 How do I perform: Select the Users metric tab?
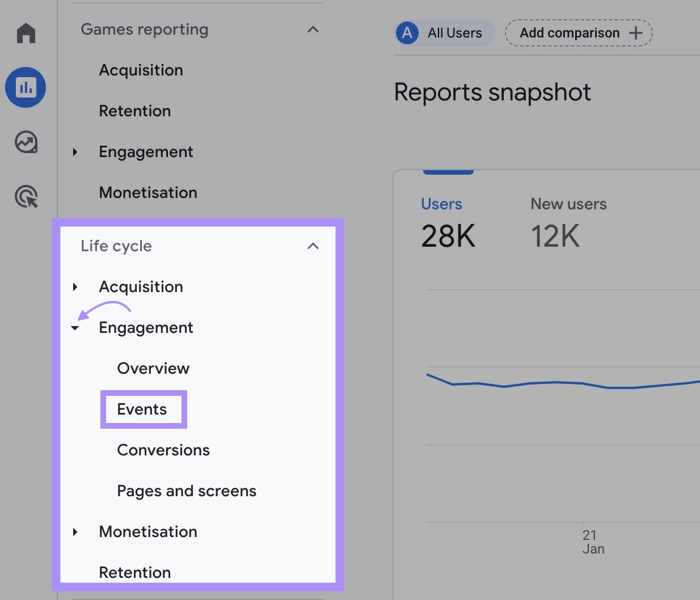coord(442,221)
